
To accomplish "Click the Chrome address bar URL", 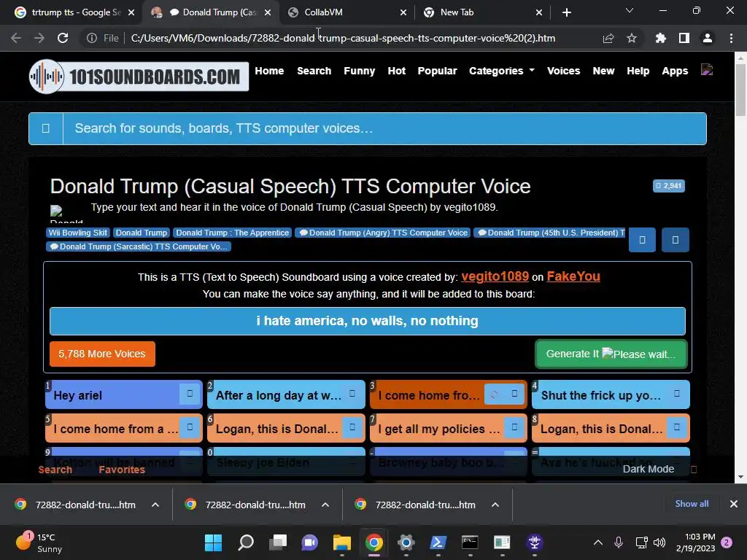I will (x=343, y=38).
